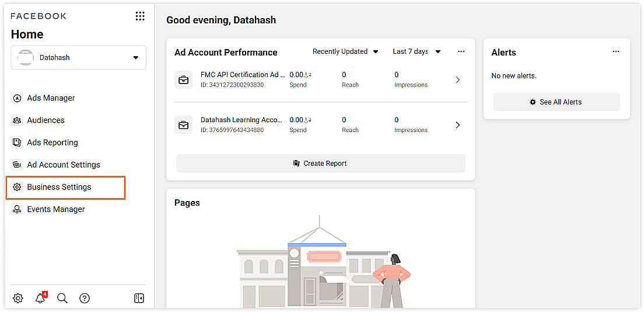The image size is (644, 312).
Task: Click the Datahash Learning Account briefcase icon
Action: coord(184,124)
